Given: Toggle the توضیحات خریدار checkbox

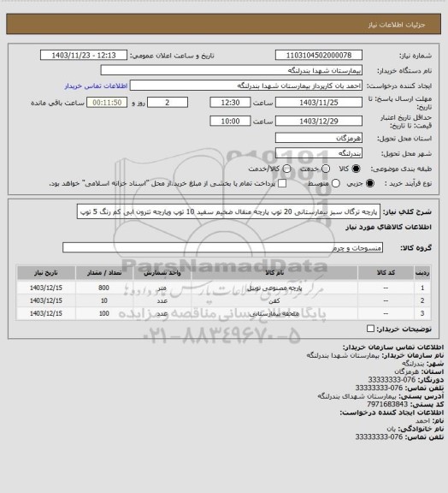Looking at the screenshot, I should [x=371, y=329].
